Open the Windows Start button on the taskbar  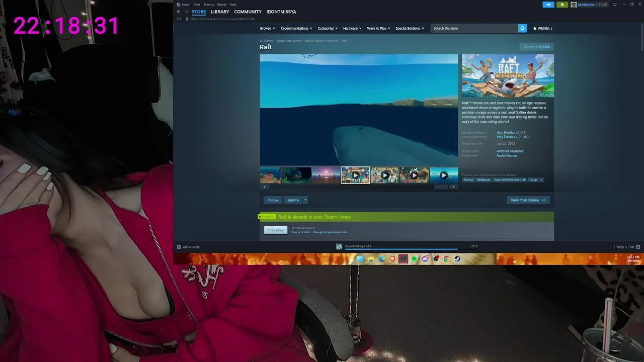coord(360,259)
